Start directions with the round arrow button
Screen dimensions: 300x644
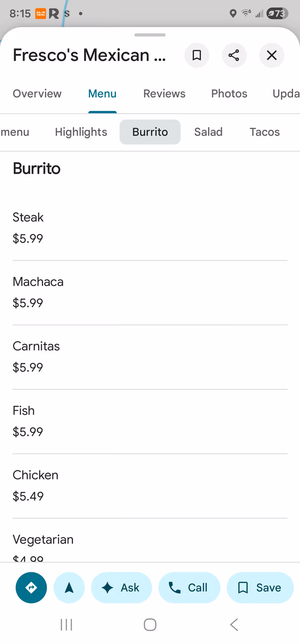pyautogui.click(x=31, y=587)
